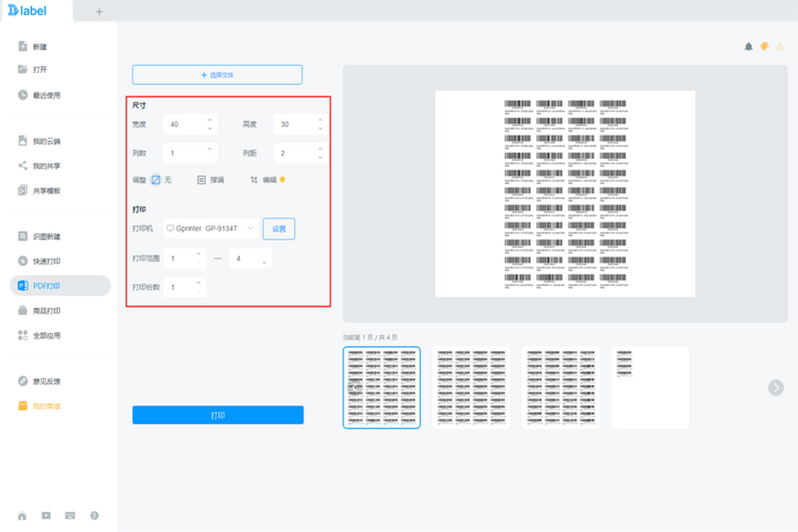This screenshot has width=798, height=532.
Task: Select the 无 adjustment option
Action: 156,180
